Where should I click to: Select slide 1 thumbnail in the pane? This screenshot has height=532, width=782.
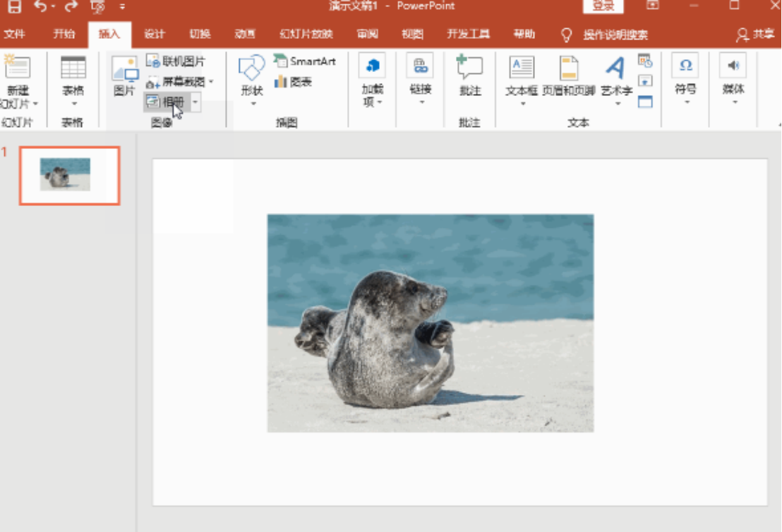(x=68, y=176)
